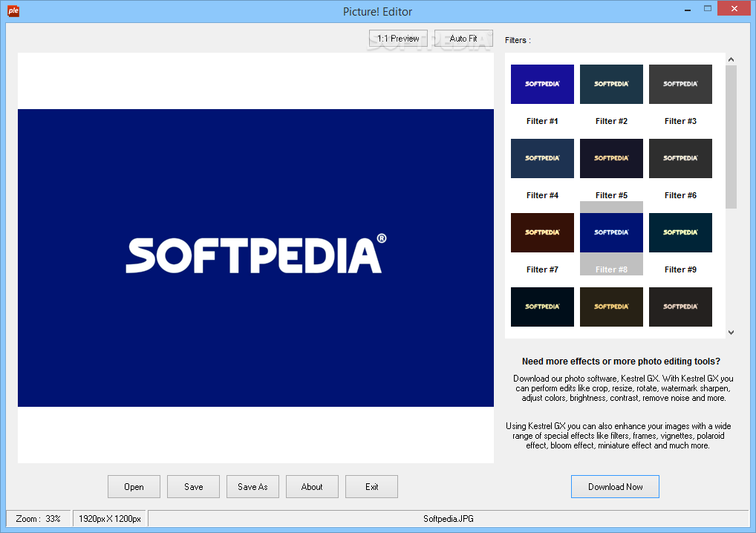Click the 1:1 Preview button

[x=398, y=39]
